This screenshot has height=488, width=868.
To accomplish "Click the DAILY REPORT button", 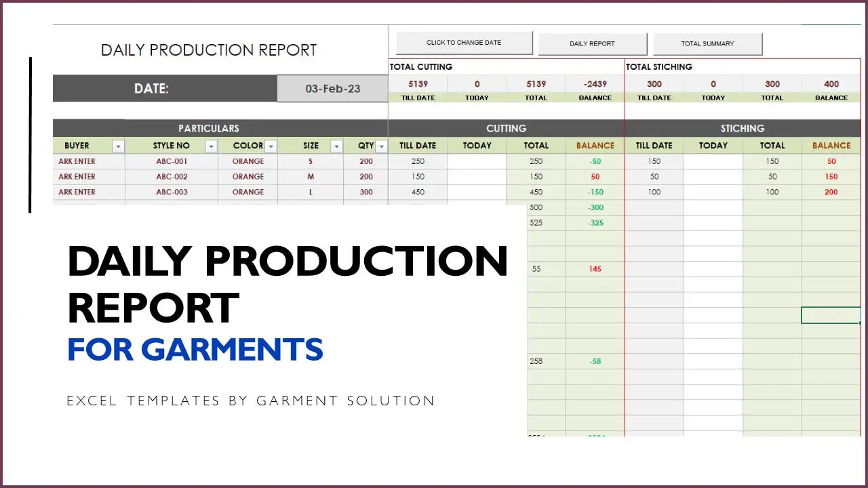I will (x=592, y=43).
